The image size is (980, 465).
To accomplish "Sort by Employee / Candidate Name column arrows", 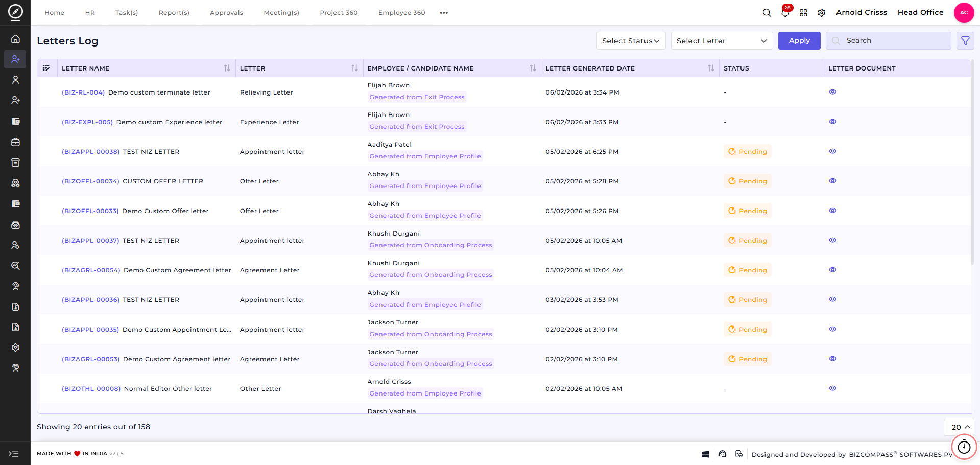I will point(533,68).
